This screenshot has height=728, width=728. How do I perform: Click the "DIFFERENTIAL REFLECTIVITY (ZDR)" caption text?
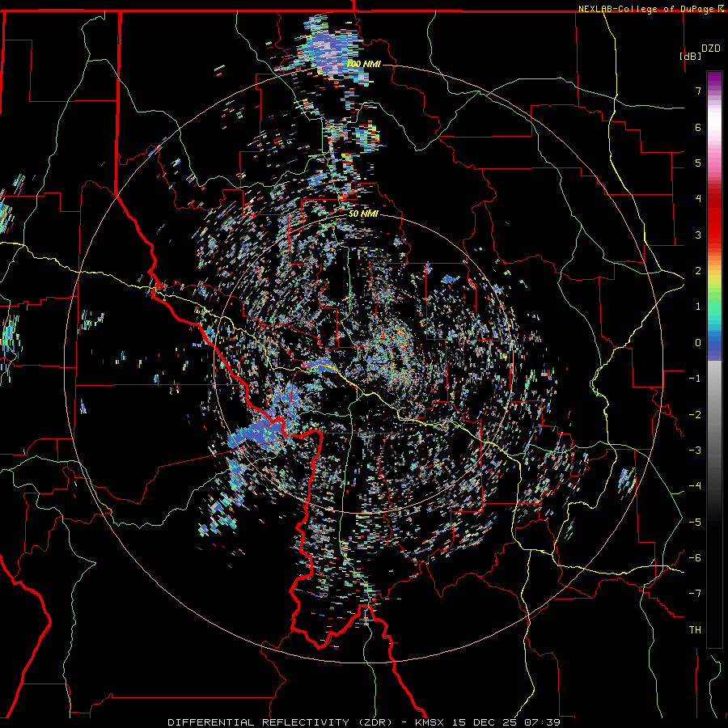pyautogui.click(x=280, y=722)
